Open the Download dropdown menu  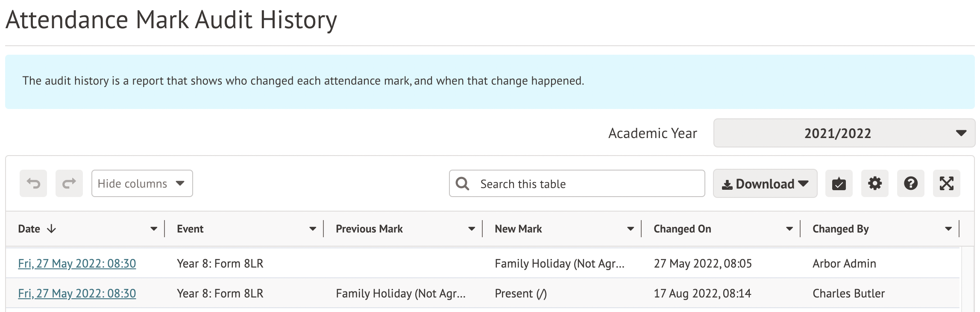[x=765, y=184]
